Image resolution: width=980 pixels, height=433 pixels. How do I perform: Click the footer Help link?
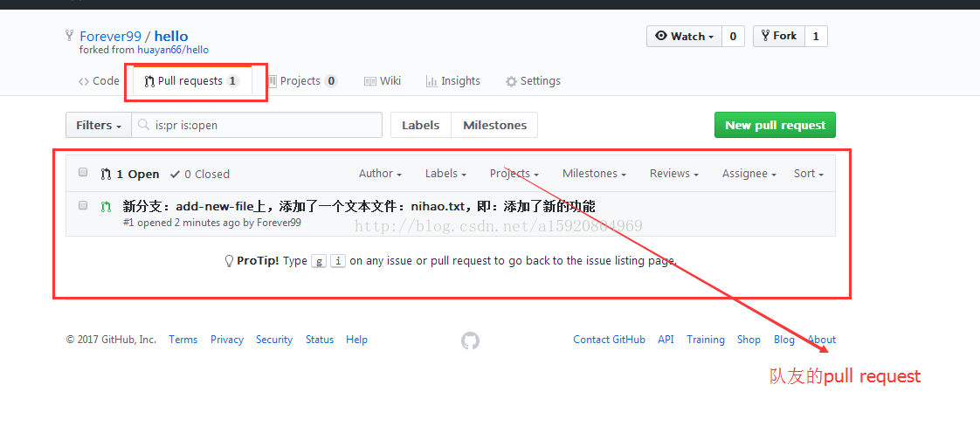357,340
